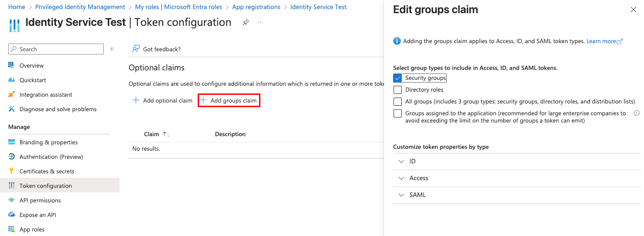The width and height of the screenshot is (644, 236).
Task: Click the Claim column header
Action: [x=151, y=134]
